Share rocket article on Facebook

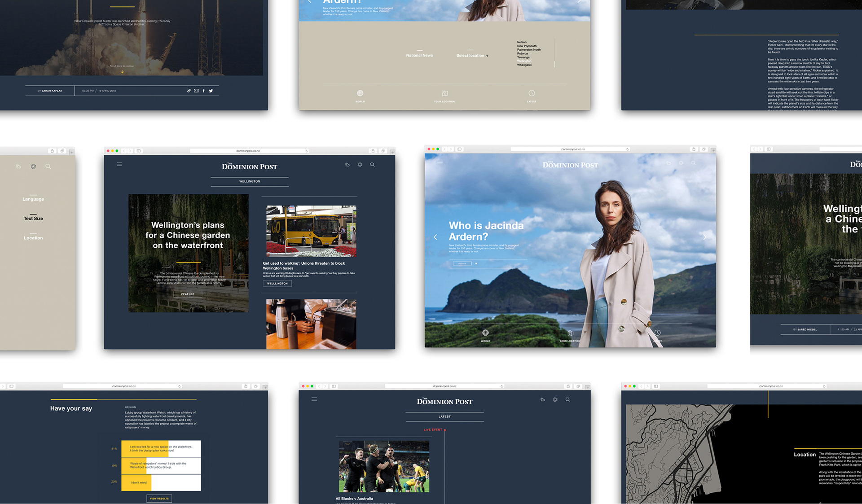(x=203, y=91)
